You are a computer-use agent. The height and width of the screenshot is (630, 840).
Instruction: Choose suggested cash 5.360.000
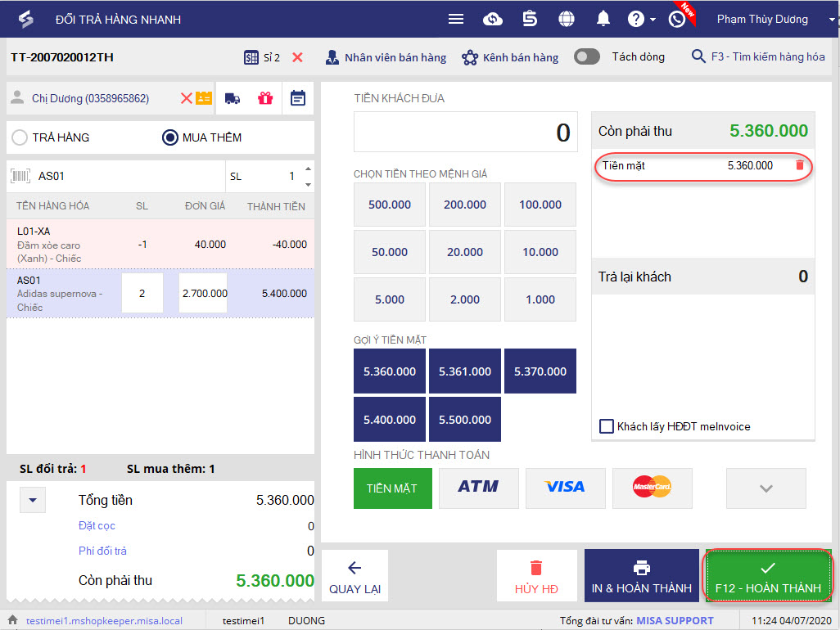[x=390, y=371]
